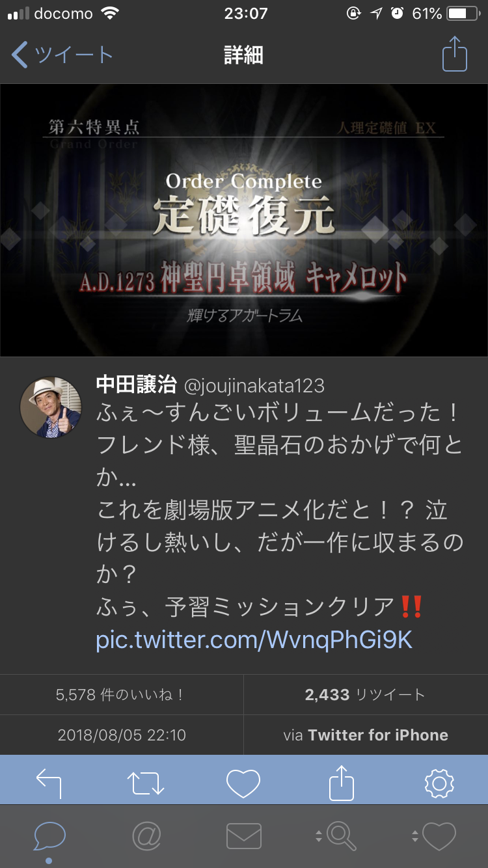Open the likes heart tab with arrows

(x=434, y=836)
